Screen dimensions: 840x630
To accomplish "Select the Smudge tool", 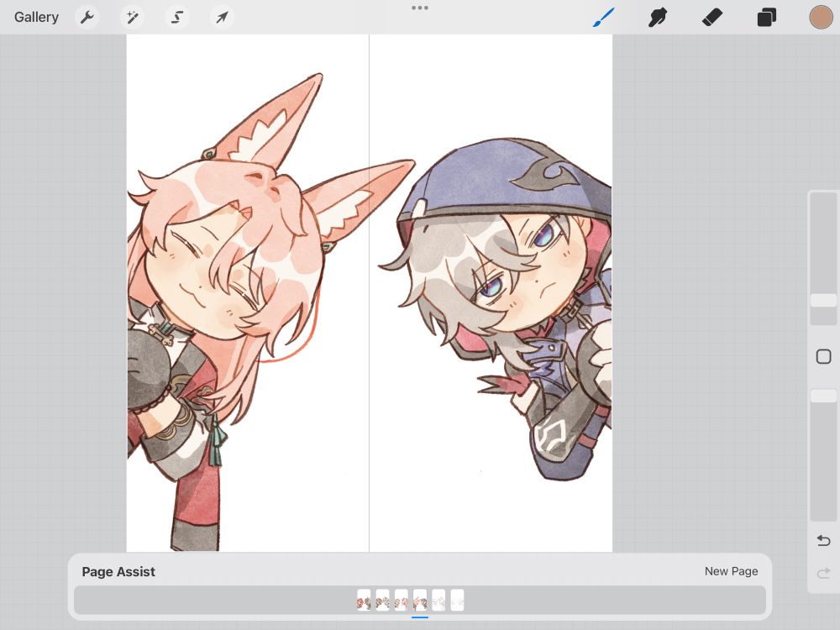I will tap(658, 17).
